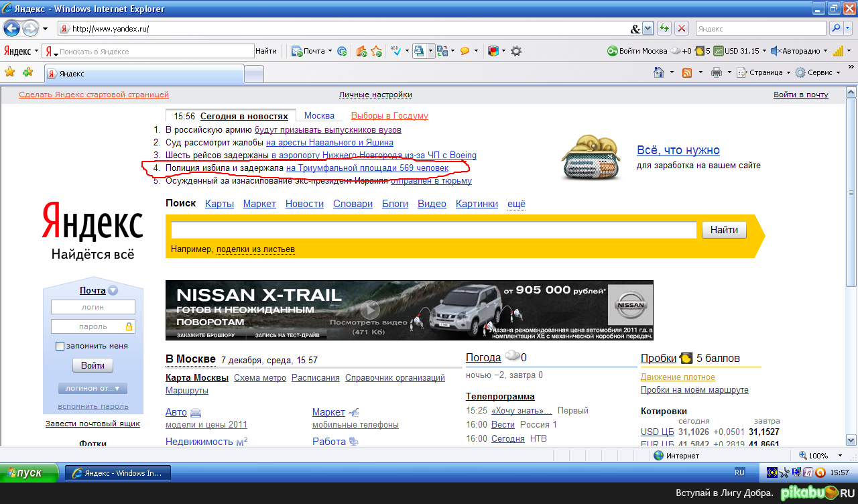
Task: Add to Favorites with the star-plus icon
Action: [27, 72]
